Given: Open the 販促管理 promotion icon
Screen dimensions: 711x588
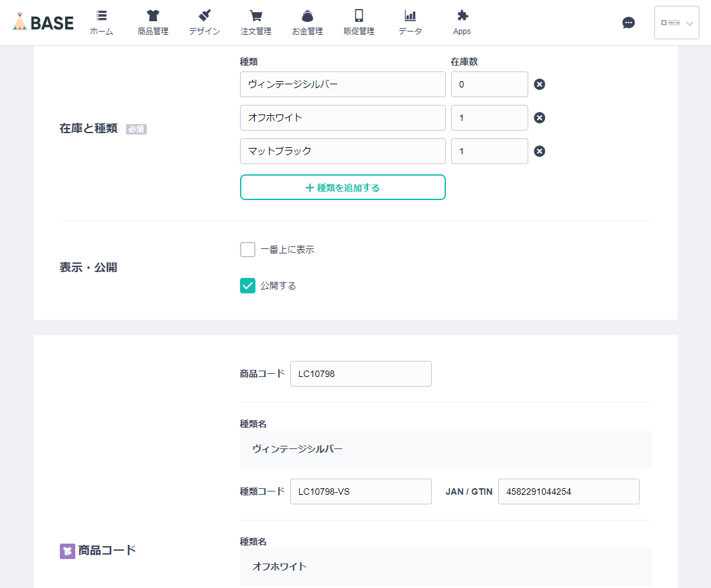Looking at the screenshot, I should (358, 16).
